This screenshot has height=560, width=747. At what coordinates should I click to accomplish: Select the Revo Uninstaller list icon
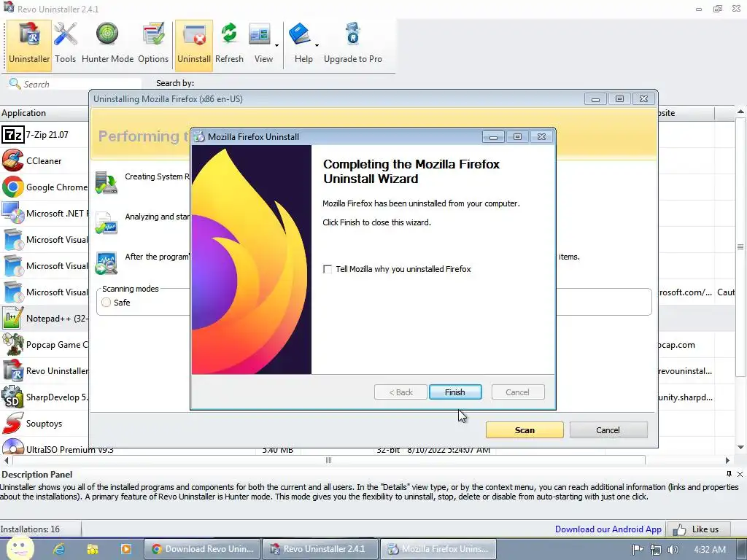point(12,370)
